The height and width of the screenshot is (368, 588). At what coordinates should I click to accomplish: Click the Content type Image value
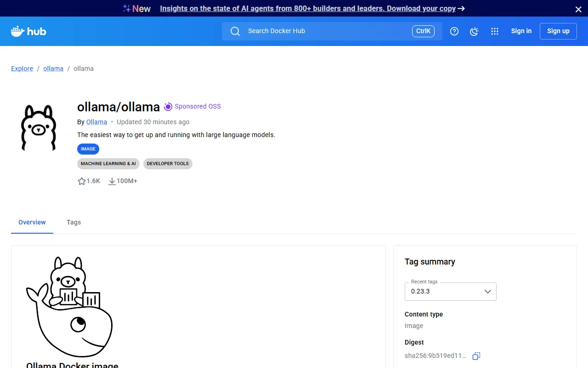point(414,326)
